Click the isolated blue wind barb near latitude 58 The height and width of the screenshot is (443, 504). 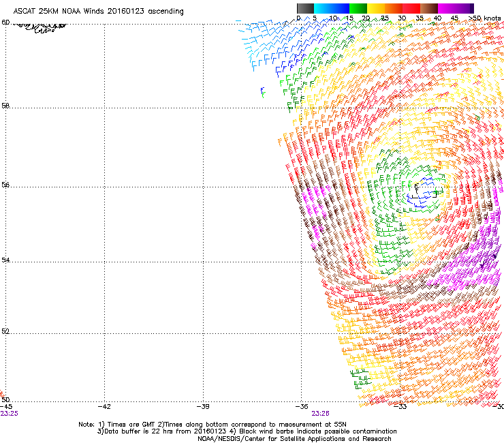(x=263, y=92)
